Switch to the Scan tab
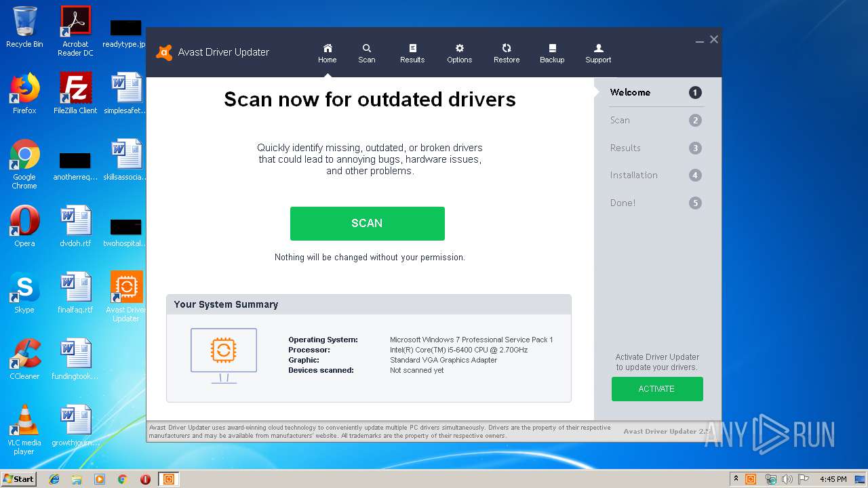 pyautogui.click(x=367, y=54)
